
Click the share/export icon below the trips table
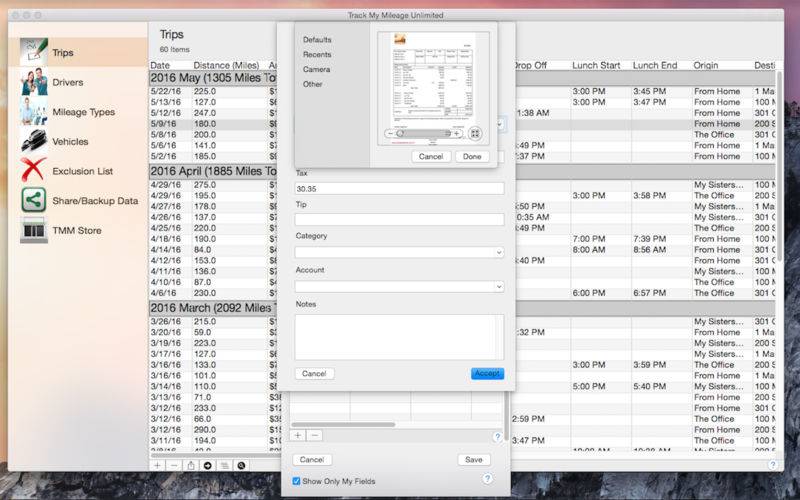coord(191,465)
